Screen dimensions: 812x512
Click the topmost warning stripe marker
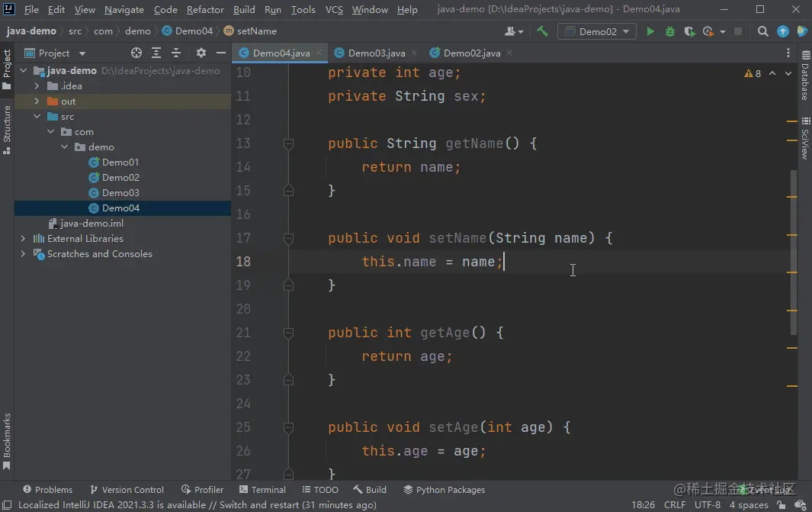[x=792, y=121]
